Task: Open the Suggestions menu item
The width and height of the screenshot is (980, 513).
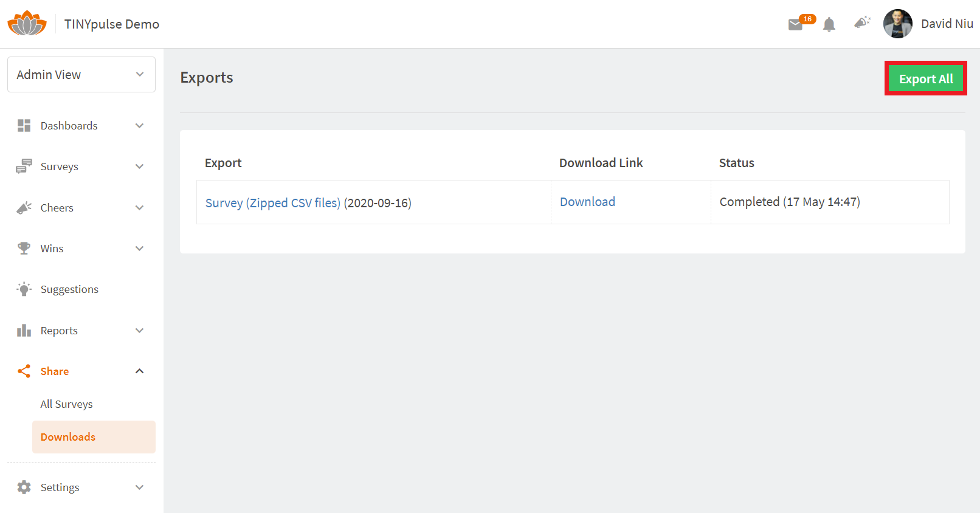Action: point(69,289)
